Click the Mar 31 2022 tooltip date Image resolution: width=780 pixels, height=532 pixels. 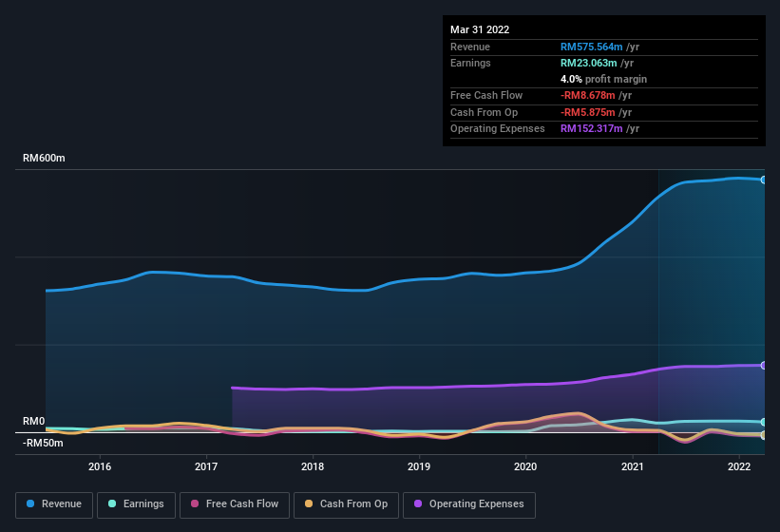point(480,29)
